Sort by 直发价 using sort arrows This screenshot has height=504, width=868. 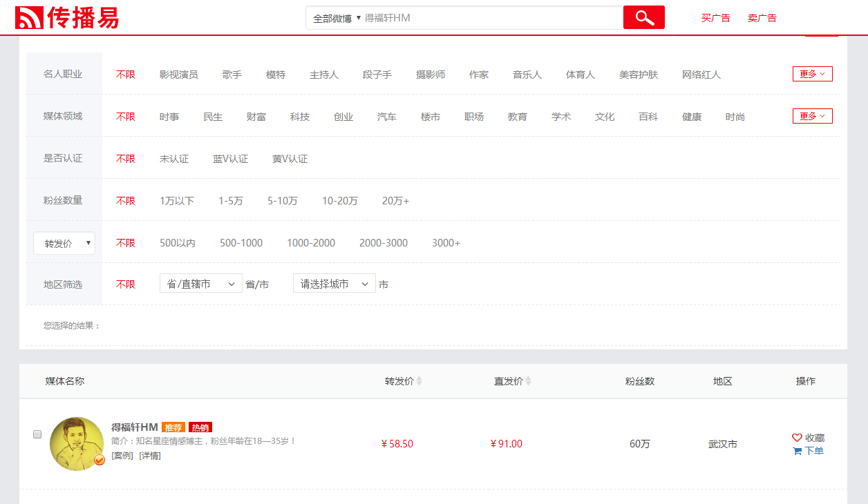(529, 381)
